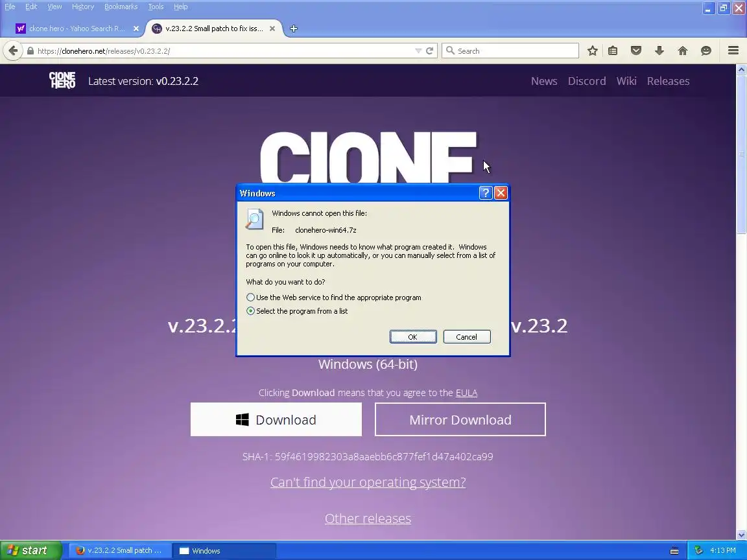The image size is (747, 560).
Task: Click the chat smiley icon in the toolbar
Action: pos(706,51)
